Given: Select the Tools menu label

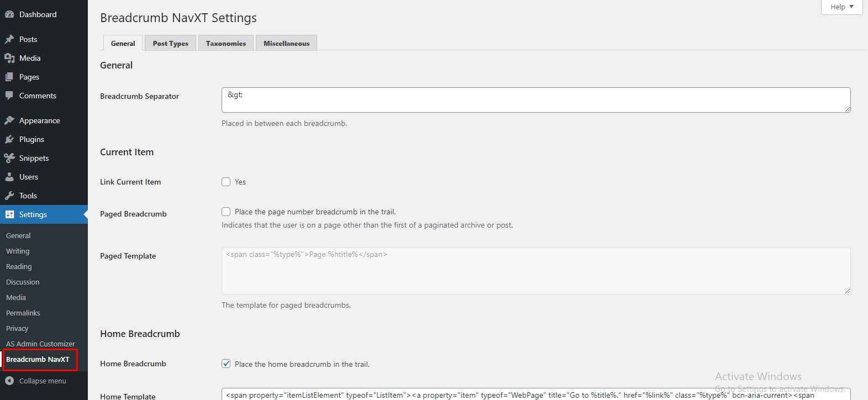Looking at the screenshot, I should 28,196.
